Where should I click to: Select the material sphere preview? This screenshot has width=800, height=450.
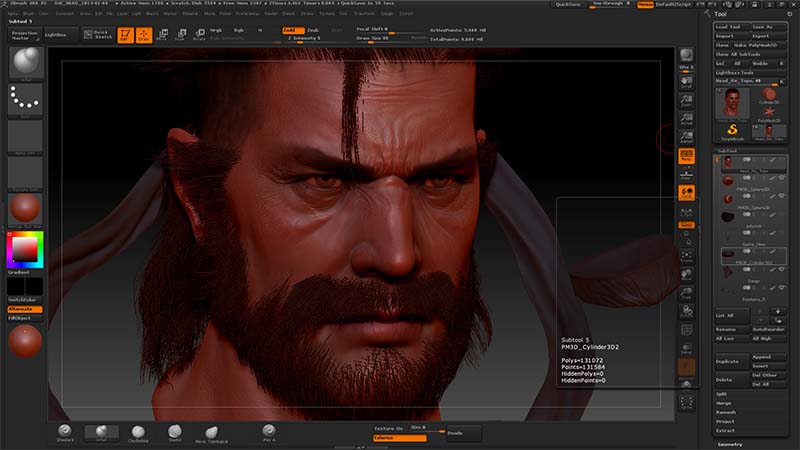[x=25, y=208]
